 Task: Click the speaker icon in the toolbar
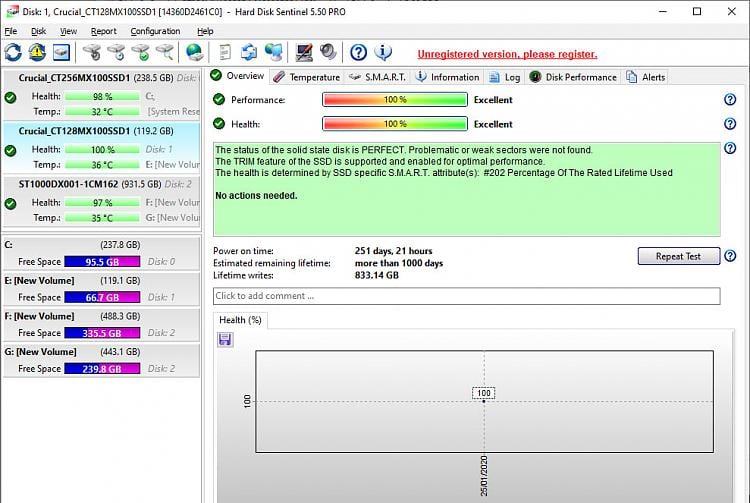[328, 52]
